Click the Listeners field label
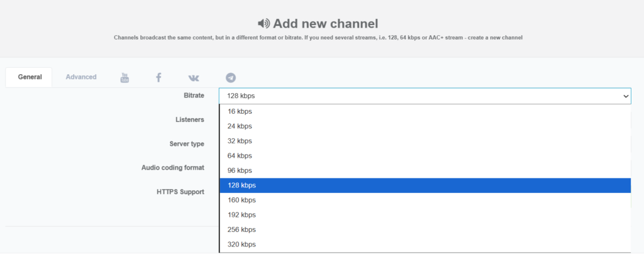Viewport: 644px width, 259px height. [x=189, y=119]
